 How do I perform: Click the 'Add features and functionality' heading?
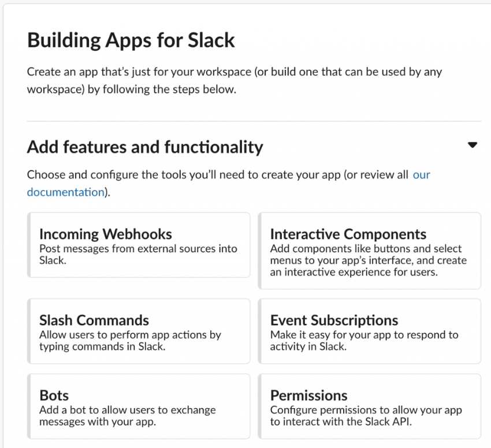pos(145,147)
